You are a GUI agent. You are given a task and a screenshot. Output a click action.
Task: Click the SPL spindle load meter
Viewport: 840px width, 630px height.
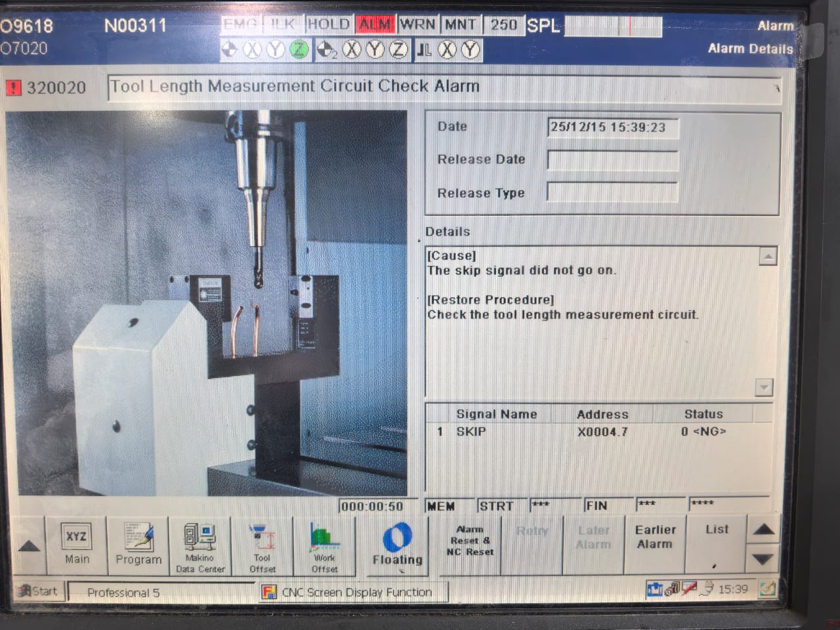click(613, 27)
